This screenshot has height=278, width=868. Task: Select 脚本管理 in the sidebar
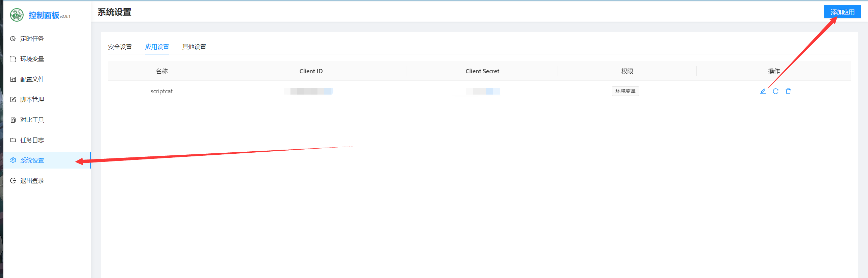pyautogui.click(x=47, y=100)
